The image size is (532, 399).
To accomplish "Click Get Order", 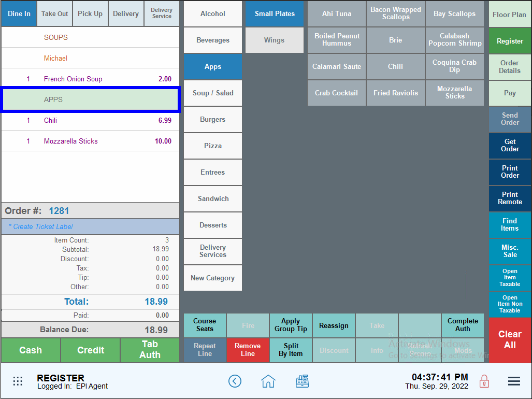I will click(510, 146).
